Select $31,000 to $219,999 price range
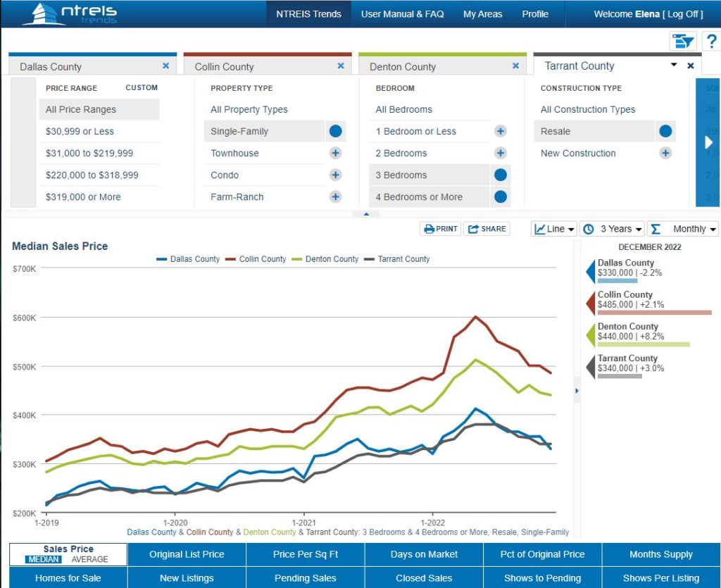The height and width of the screenshot is (588, 721). pyautogui.click(x=99, y=153)
